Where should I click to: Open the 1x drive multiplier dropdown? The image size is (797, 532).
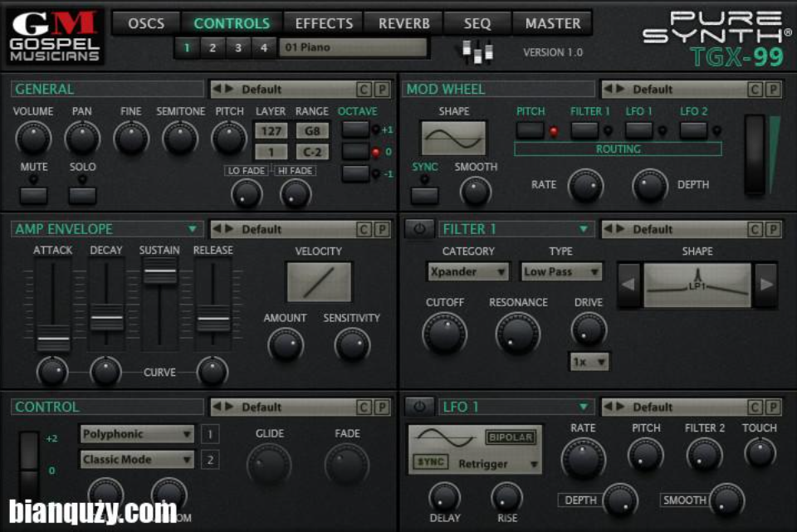point(589,362)
